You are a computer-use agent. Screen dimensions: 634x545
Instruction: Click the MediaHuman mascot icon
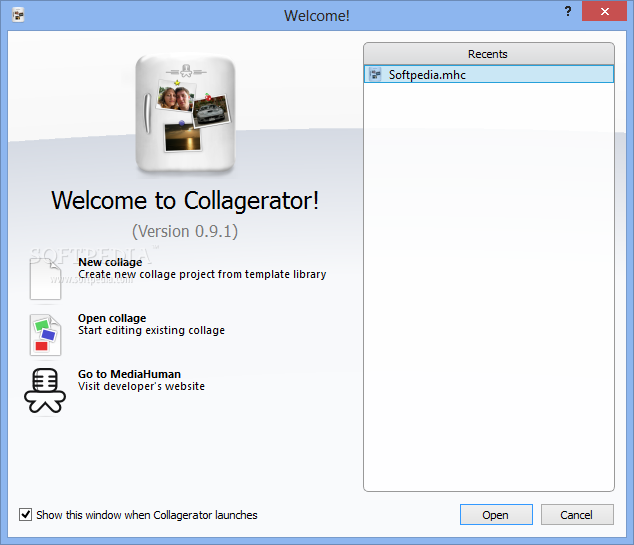[45, 391]
